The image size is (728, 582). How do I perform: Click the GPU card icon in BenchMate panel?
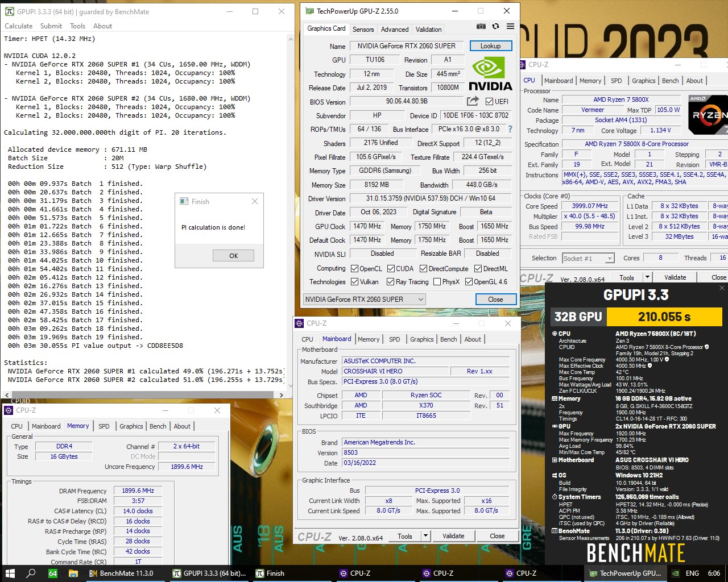(x=555, y=426)
